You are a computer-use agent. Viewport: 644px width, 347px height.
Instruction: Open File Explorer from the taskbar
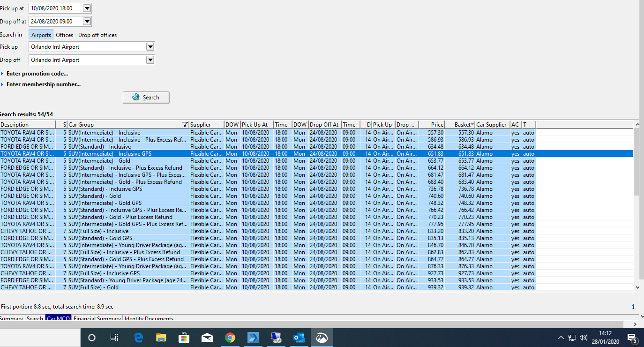(161, 338)
